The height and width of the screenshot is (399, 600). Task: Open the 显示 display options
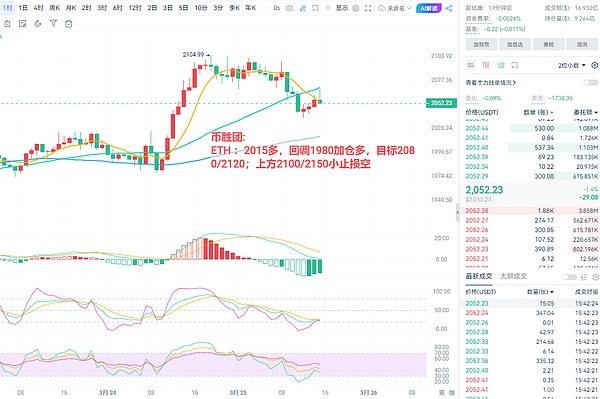pos(342,8)
